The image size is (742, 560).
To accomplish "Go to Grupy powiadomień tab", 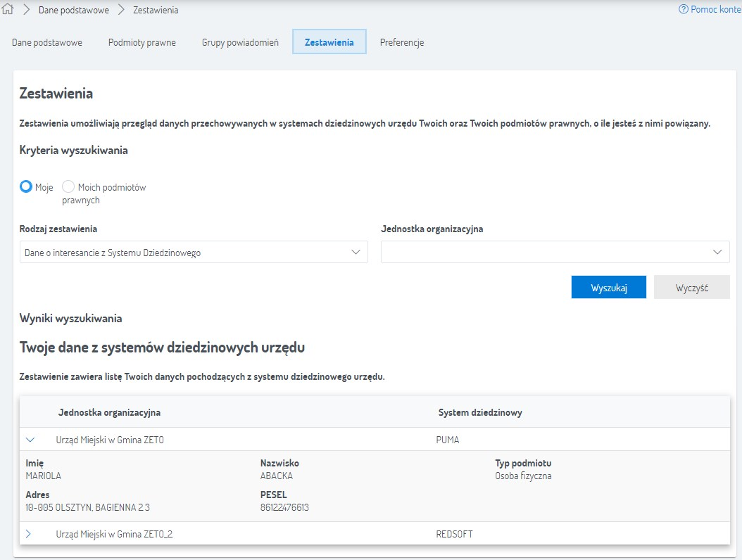I will (240, 42).
